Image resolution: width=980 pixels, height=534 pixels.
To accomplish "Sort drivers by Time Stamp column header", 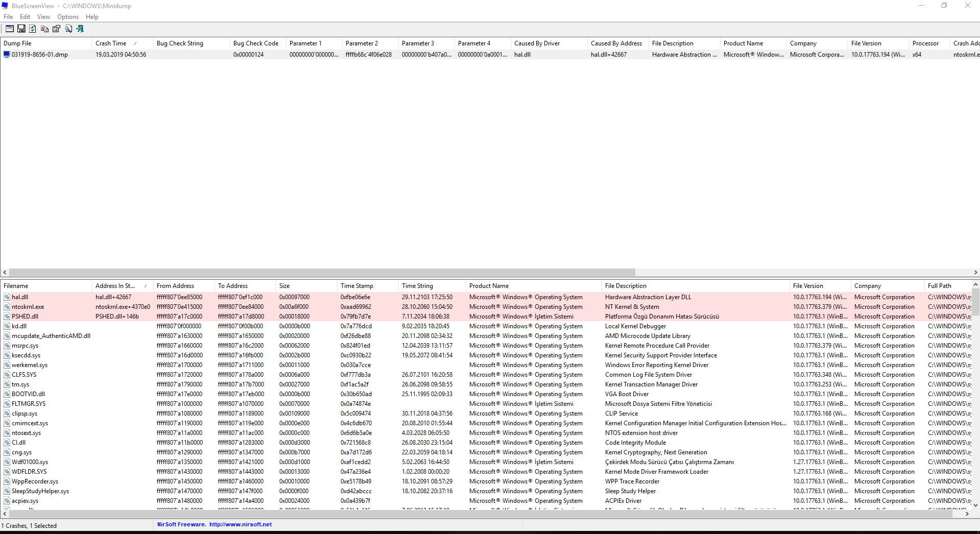I will (368, 286).
